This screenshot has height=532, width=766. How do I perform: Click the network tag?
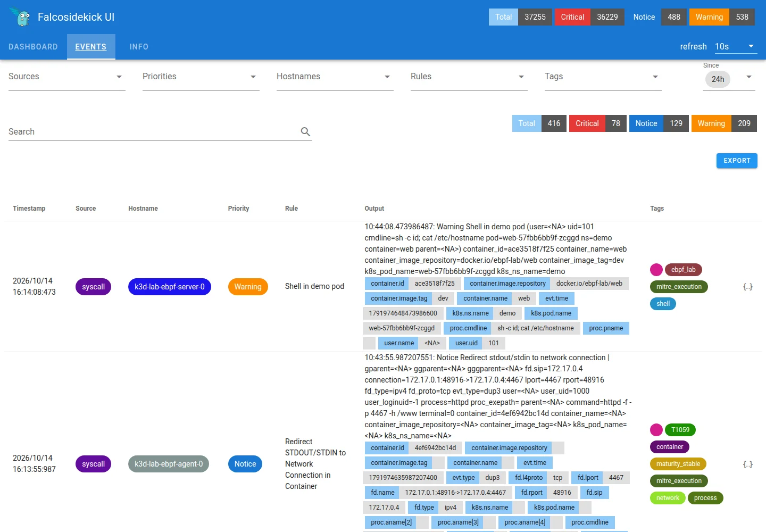click(x=668, y=498)
